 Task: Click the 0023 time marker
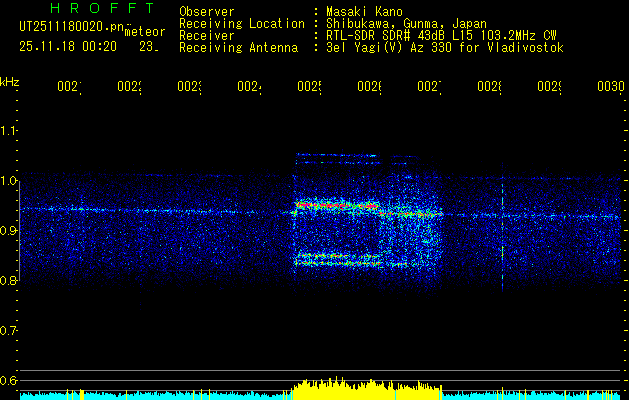189,86
